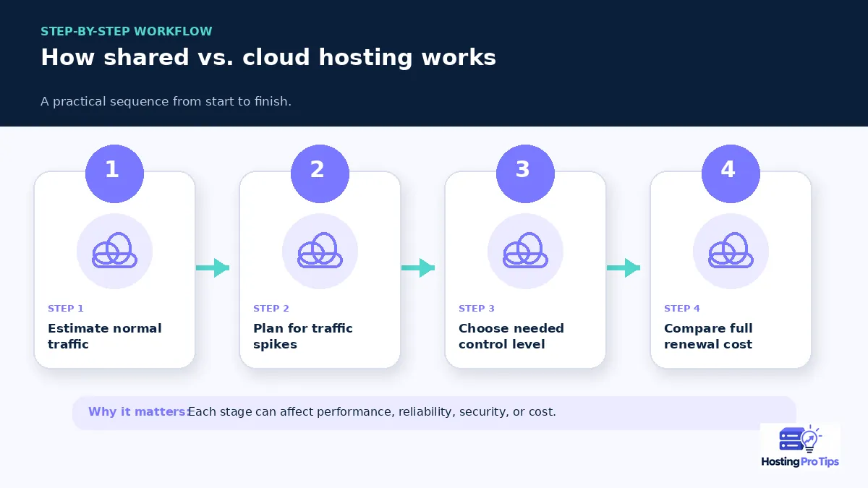Select the number 1 circle badge

(114, 174)
